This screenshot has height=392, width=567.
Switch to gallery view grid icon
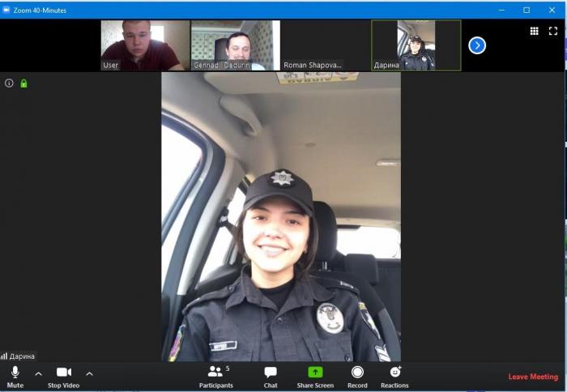pos(535,31)
